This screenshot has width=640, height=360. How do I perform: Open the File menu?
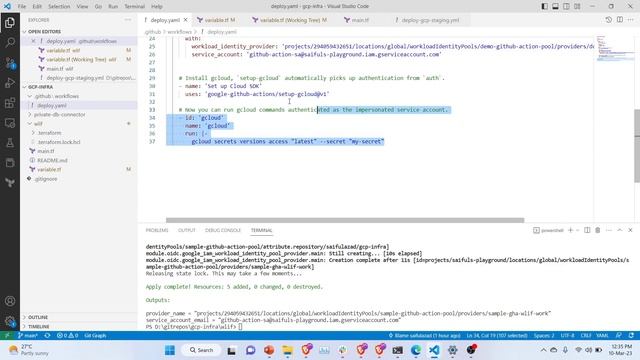click(x=22, y=6)
